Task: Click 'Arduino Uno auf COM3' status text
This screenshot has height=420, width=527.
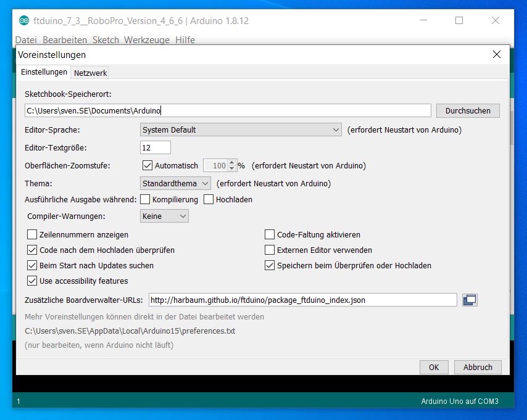Action: [460, 401]
